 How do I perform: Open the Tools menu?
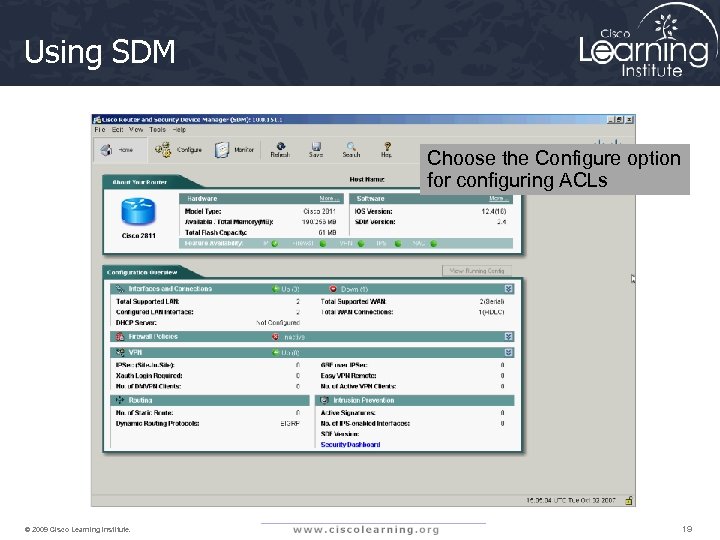tap(158, 130)
